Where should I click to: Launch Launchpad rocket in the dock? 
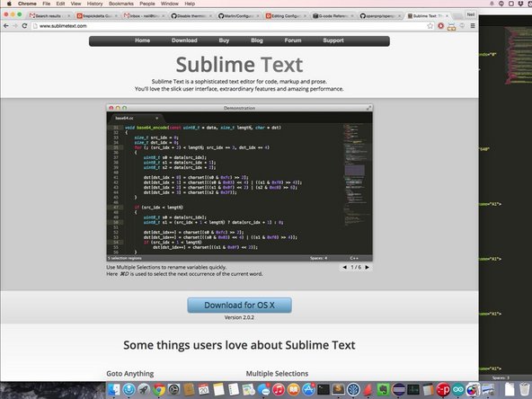click(144, 390)
